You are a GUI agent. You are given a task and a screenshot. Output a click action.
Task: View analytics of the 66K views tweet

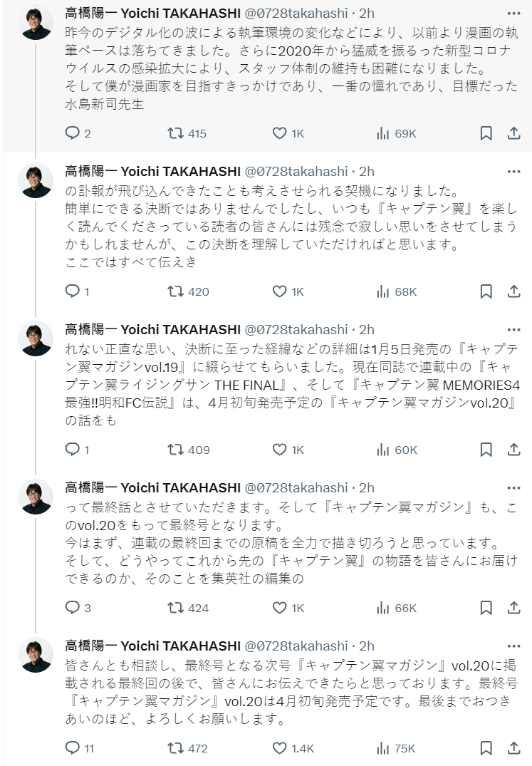pyautogui.click(x=382, y=608)
